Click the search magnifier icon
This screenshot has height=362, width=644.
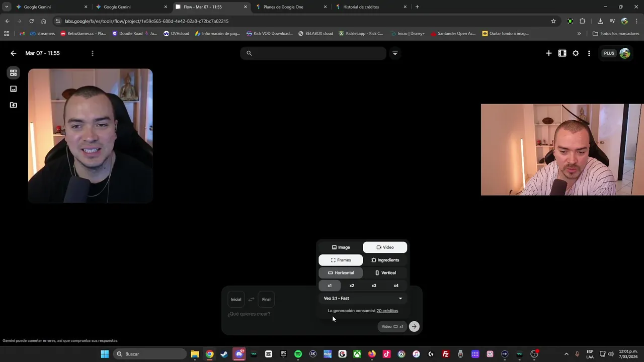(x=249, y=53)
